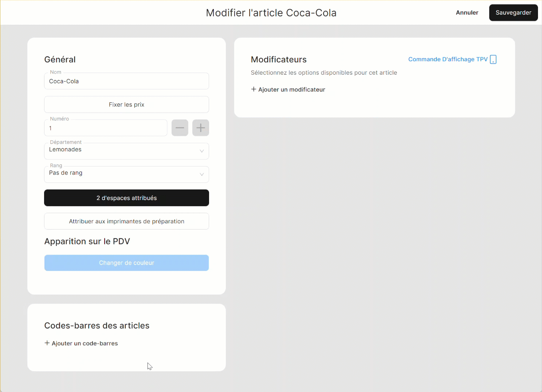Viewport: 542px width, 392px height.
Task: Click into the Numéro input field
Action: 106,128
